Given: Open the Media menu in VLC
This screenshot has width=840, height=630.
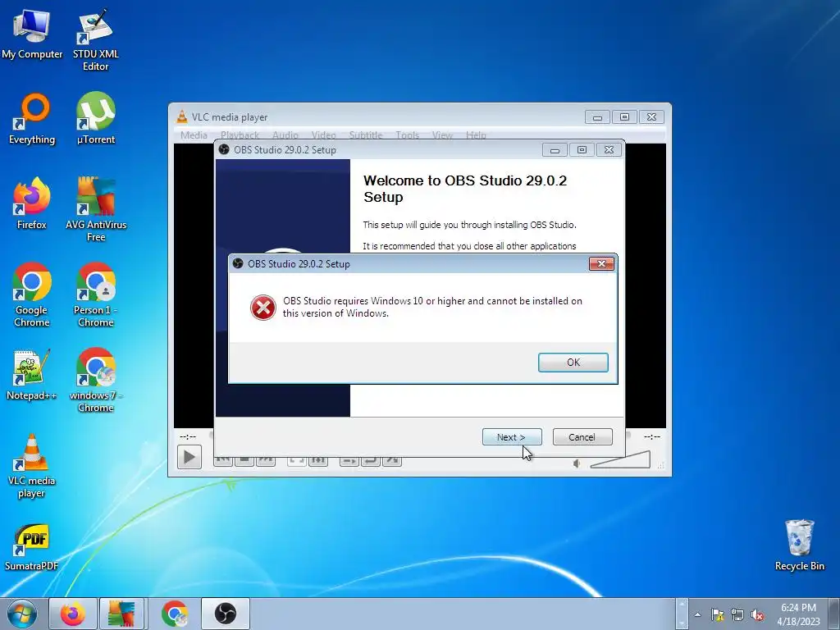Looking at the screenshot, I should pyautogui.click(x=194, y=135).
